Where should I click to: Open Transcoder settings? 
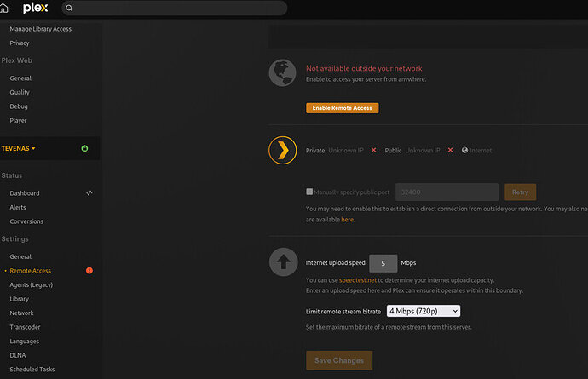[25, 327]
